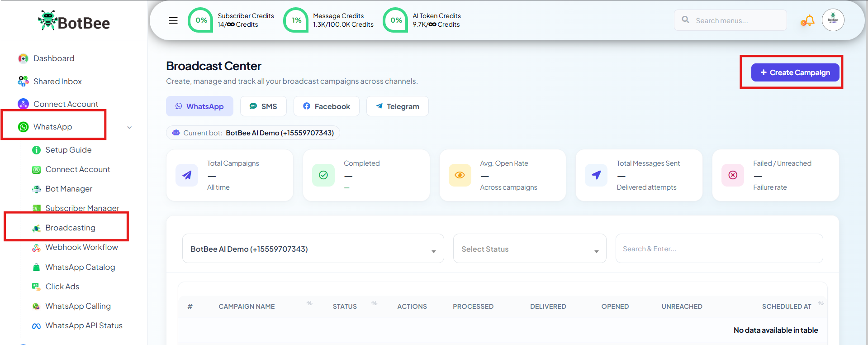Click the Subscriber Credits 0% ring
The width and height of the screenshot is (868, 345).
[200, 20]
